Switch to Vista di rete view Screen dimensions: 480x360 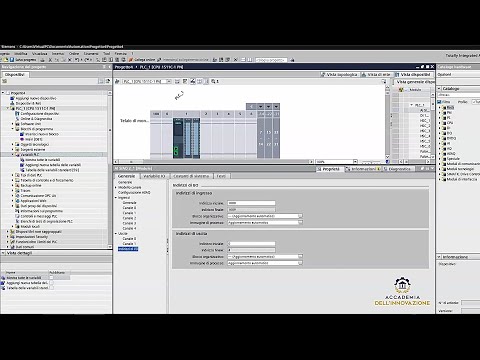376,75
